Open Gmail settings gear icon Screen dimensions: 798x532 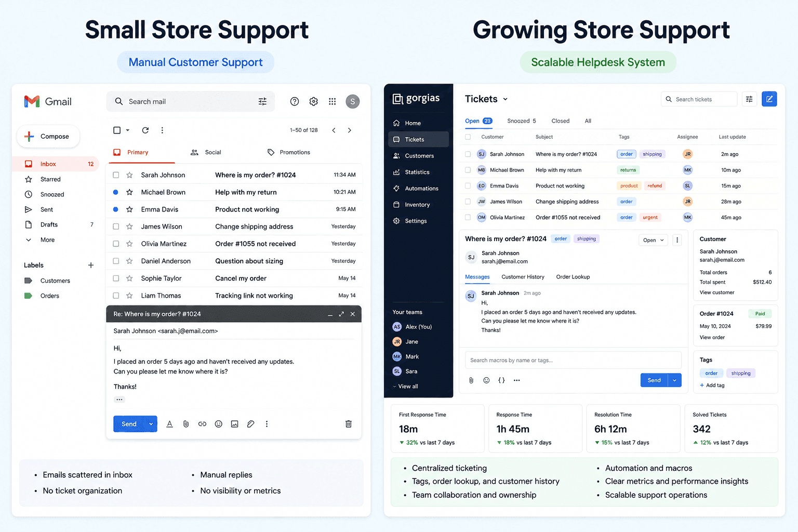click(313, 101)
